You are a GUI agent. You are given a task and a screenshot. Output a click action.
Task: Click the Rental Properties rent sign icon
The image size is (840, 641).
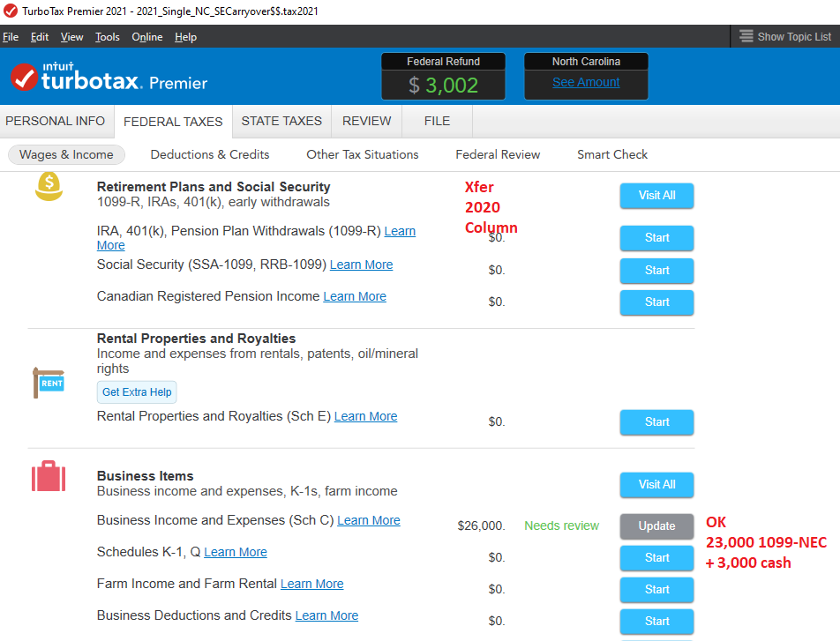(49, 383)
